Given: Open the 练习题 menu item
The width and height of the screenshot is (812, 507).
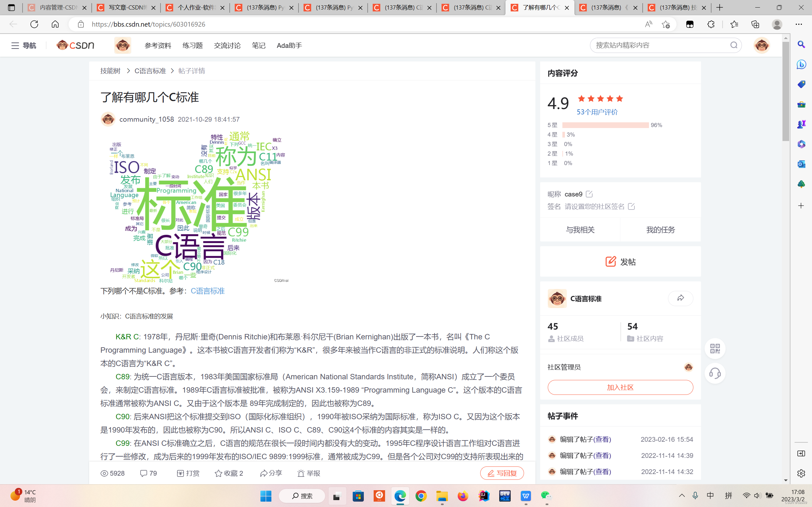Looking at the screenshot, I should click(x=193, y=45).
